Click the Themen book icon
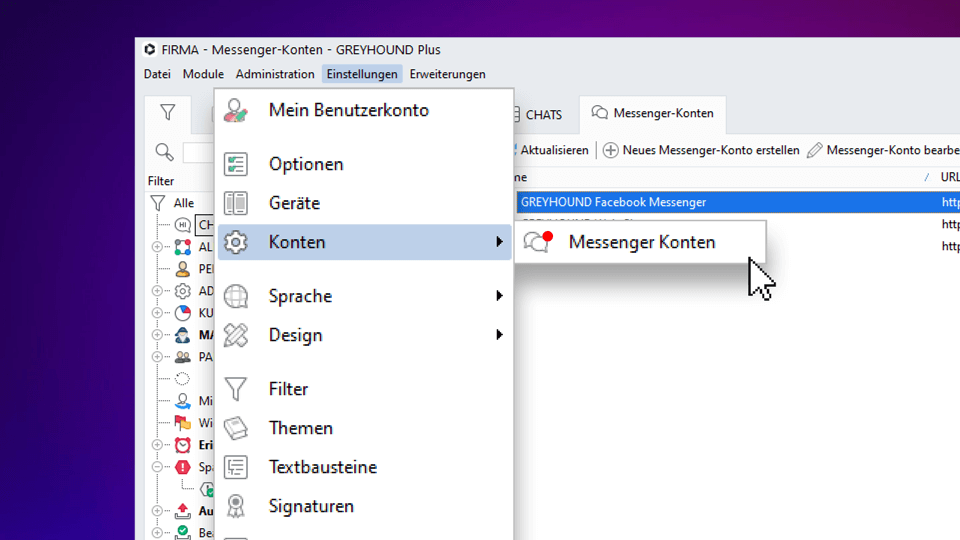The width and height of the screenshot is (960, 540). 236,428
